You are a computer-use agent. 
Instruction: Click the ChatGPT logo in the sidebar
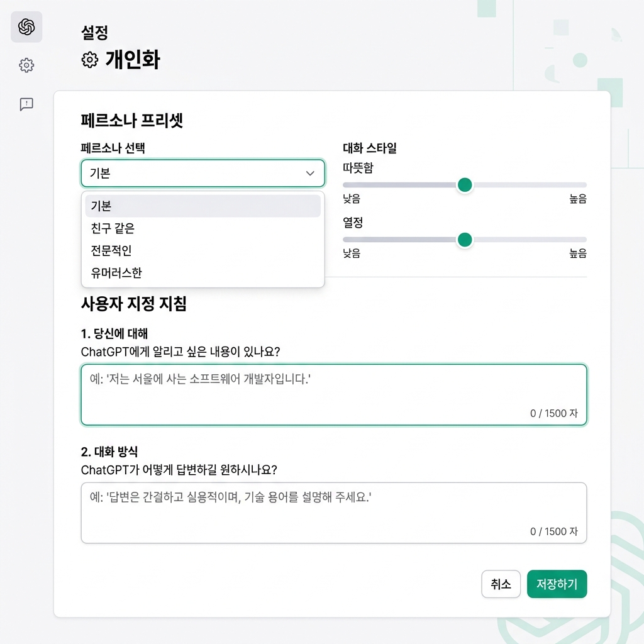click(x=26, y=27)
